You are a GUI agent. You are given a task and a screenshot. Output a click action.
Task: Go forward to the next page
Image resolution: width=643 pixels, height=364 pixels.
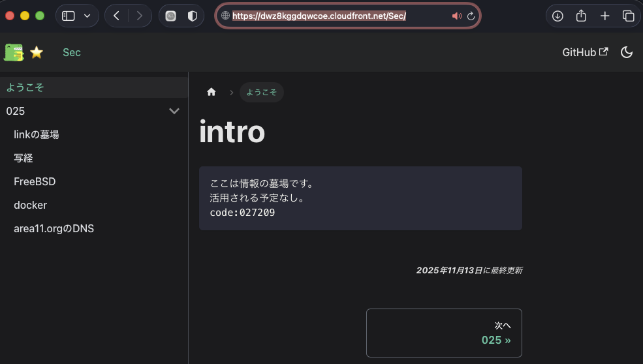140,16
